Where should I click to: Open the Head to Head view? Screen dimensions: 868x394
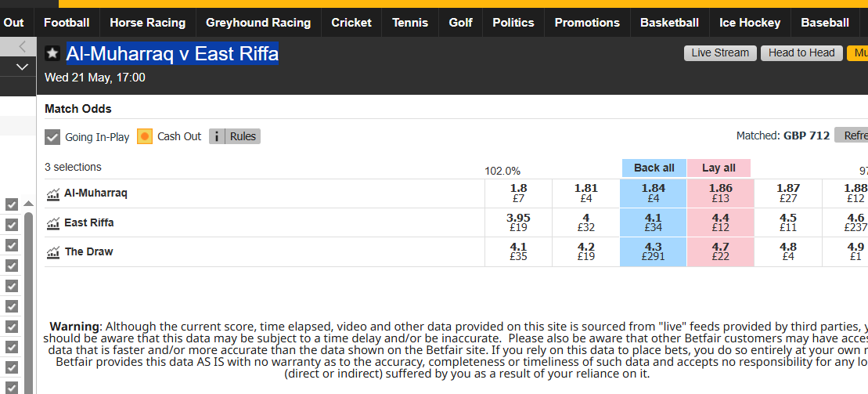click(801, 53)
